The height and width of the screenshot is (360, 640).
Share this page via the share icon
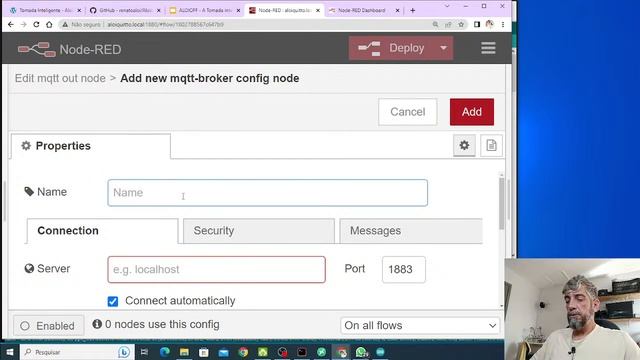click(448, 24)
